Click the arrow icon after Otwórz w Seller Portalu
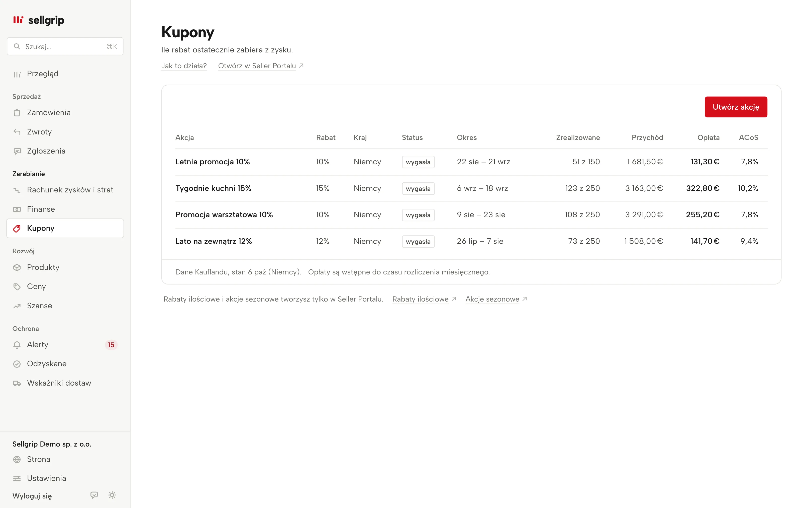The height and width of the screenshot is (508, 812). 301,65
